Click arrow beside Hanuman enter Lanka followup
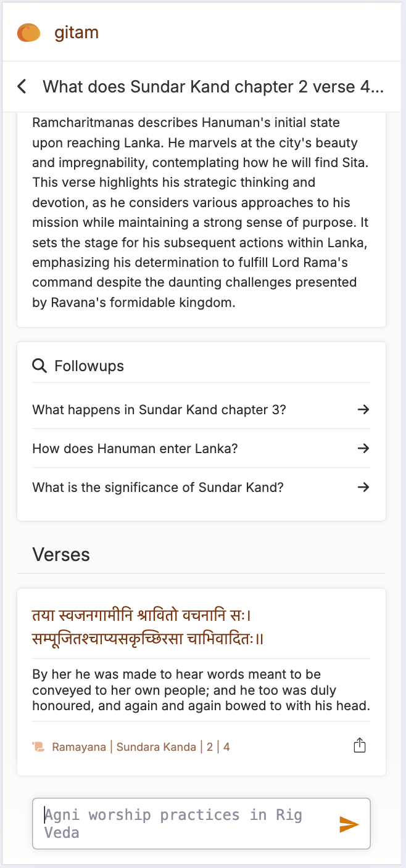This screenshot has height=868, width=406. 363,448
